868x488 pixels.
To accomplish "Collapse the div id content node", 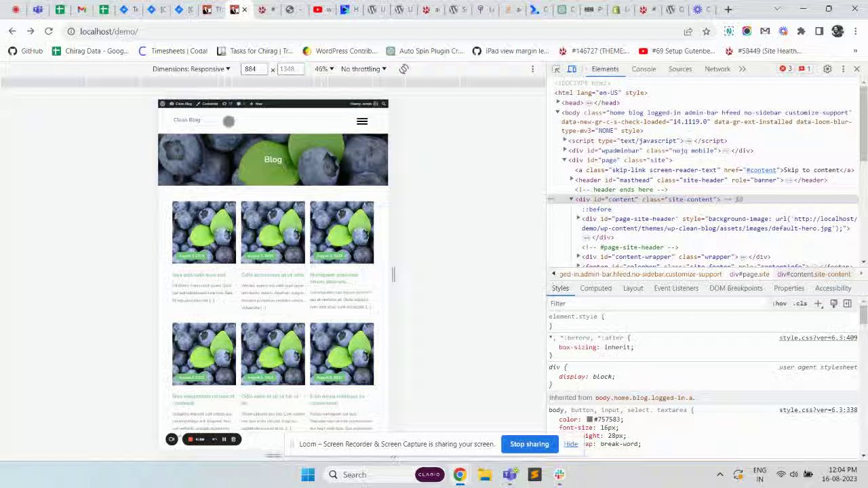I will point(572,199).
